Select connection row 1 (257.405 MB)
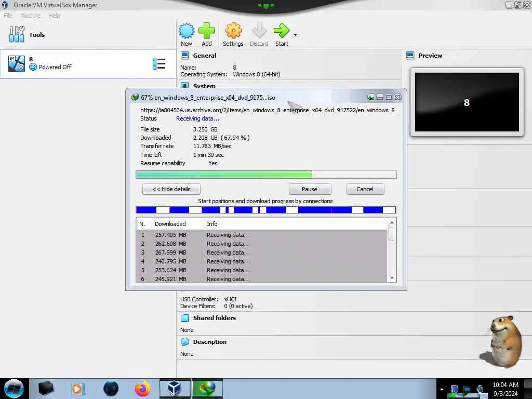This screenshot has width=532, height=399. click(x=261, y=235)
